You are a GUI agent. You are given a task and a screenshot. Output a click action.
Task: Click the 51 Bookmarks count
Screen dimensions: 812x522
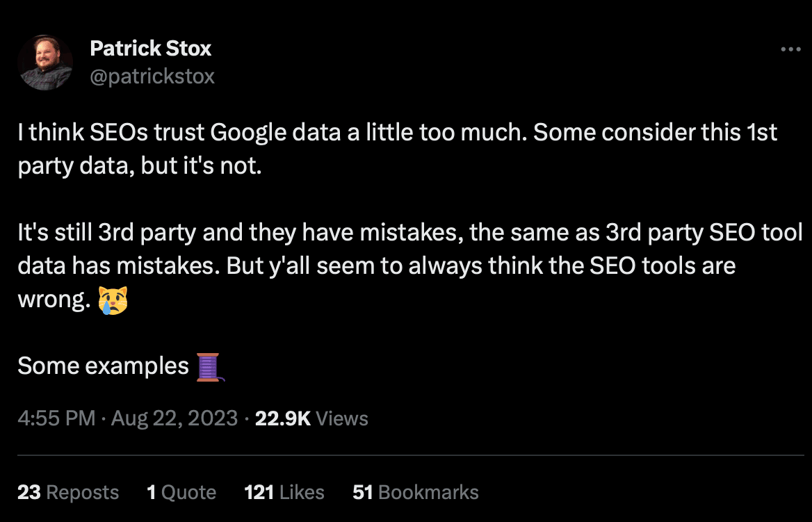pyautogui.click(x=416, y=493)
